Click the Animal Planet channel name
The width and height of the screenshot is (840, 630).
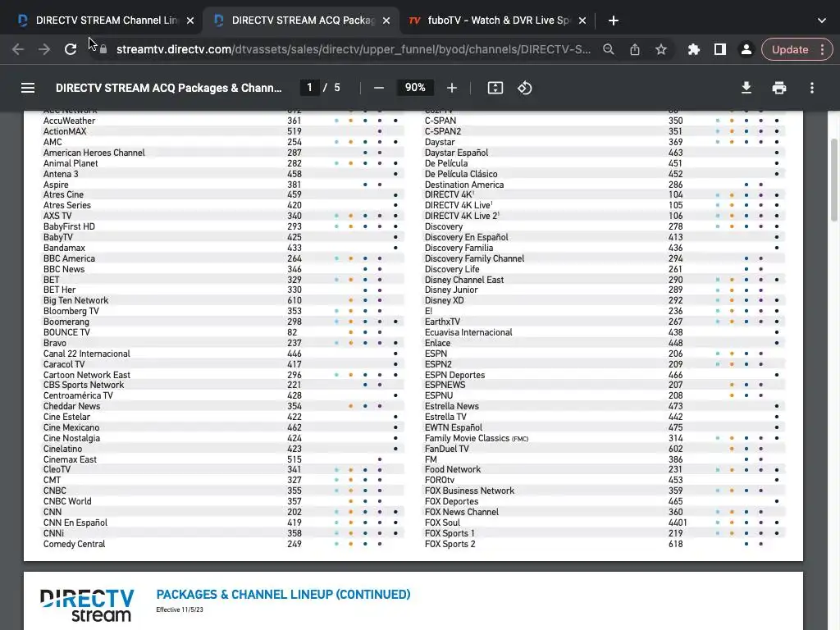click(x=71, y=163)
